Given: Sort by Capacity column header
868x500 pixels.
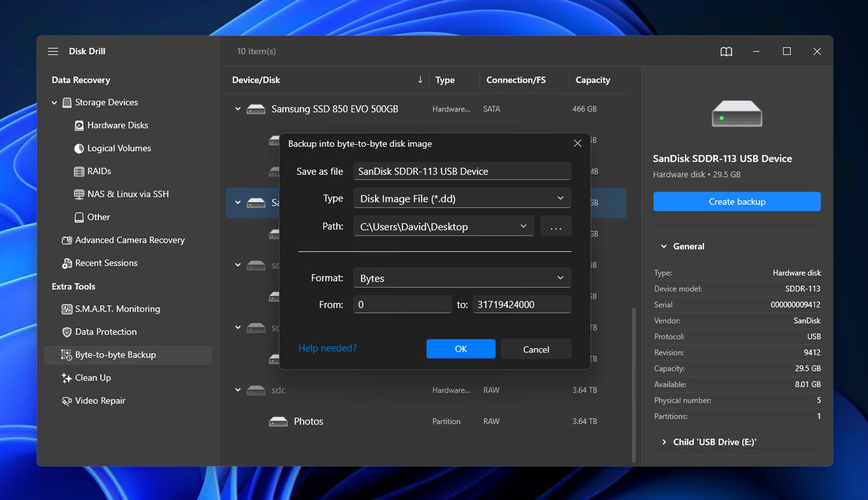Looking at the screenshot, I should tap(592, 80).
